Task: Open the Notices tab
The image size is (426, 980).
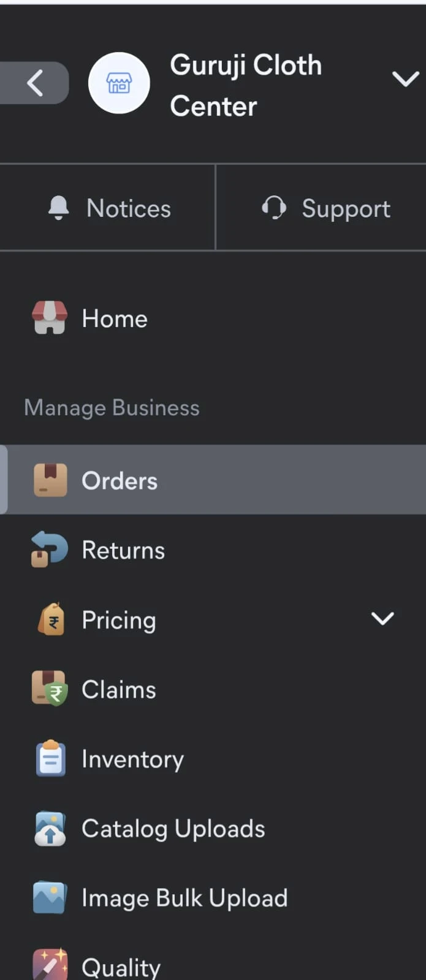Action: click(x=129, y=208)
